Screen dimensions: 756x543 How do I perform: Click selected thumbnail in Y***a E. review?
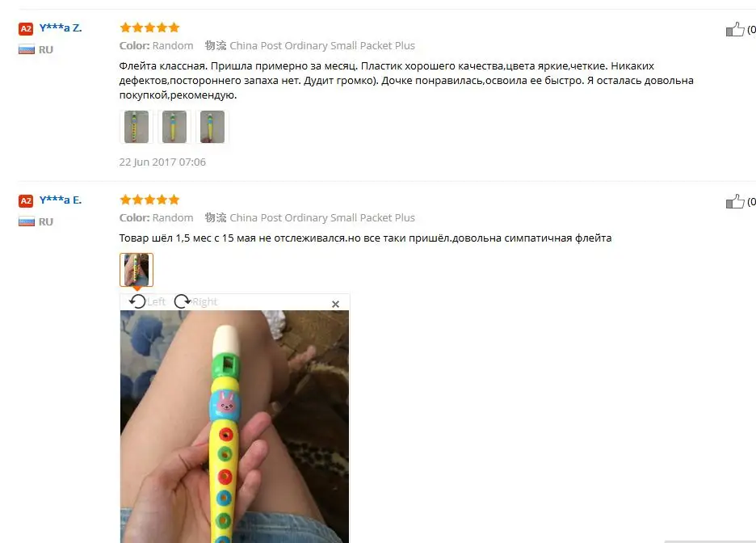136,270
